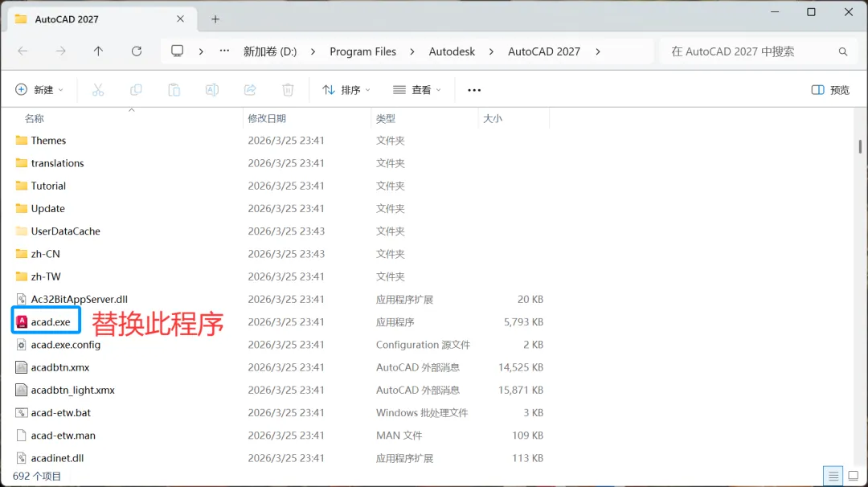Click the 15,871 KB size cell
This screenshot has width=868, height=487.
pyautogui.click(x=520, y=390)
